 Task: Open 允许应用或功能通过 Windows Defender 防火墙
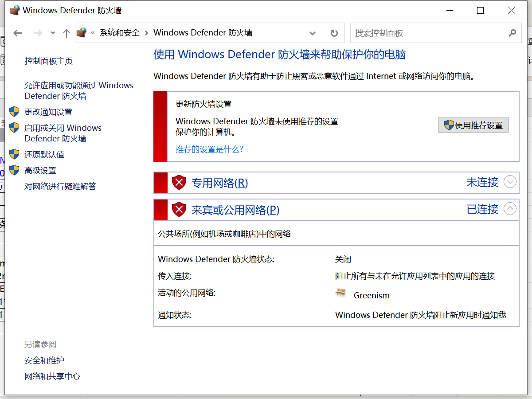[79, 90]
